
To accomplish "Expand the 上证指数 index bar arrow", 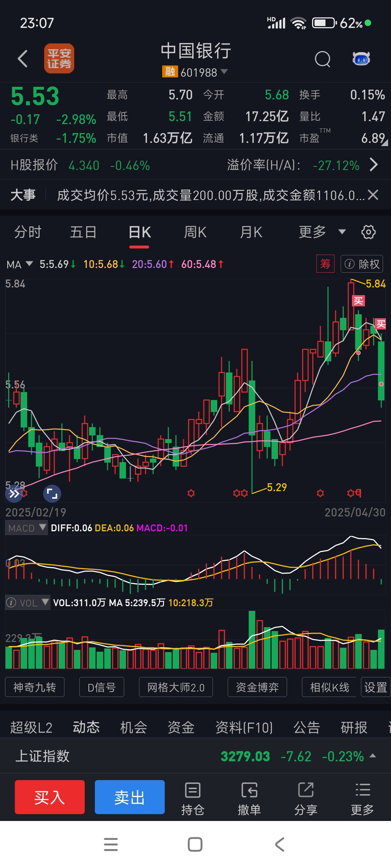I will 373,756.
